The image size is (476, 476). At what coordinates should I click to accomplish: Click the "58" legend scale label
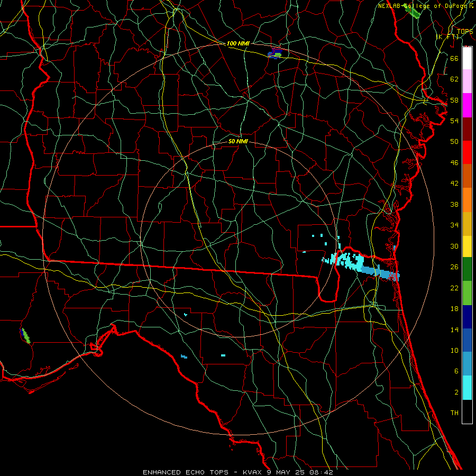pyautogui.click(x=454, y=100)
